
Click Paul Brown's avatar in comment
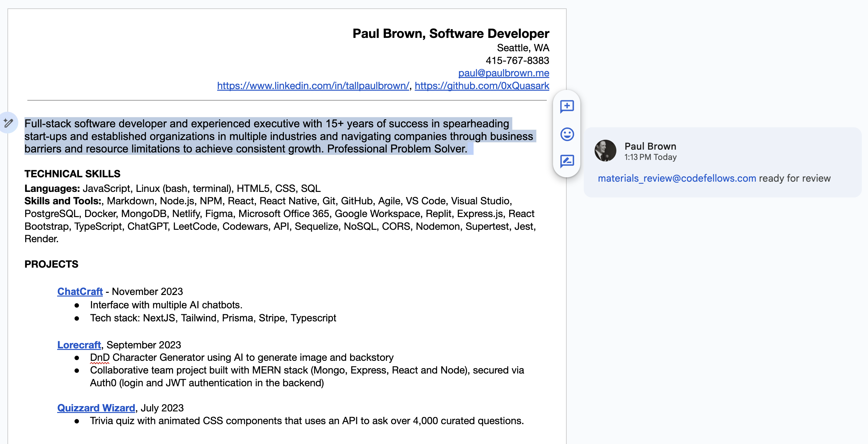(x=605, y=151)
